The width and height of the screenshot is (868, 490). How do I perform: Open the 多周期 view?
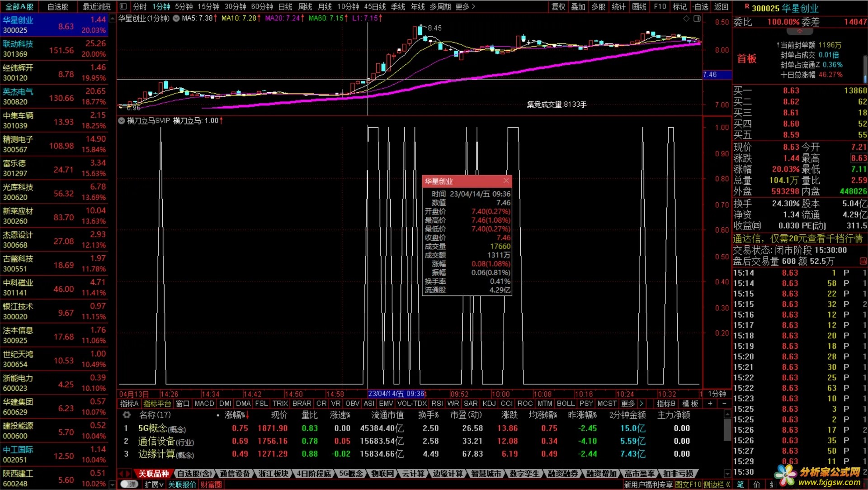point(440,6)
